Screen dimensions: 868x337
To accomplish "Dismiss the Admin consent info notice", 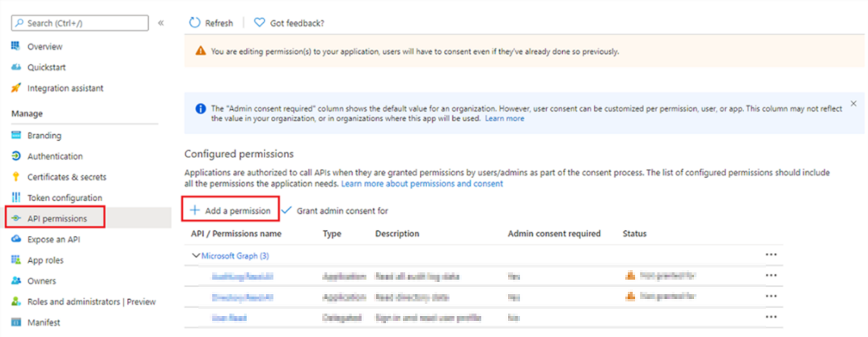I will coord(853,103).
